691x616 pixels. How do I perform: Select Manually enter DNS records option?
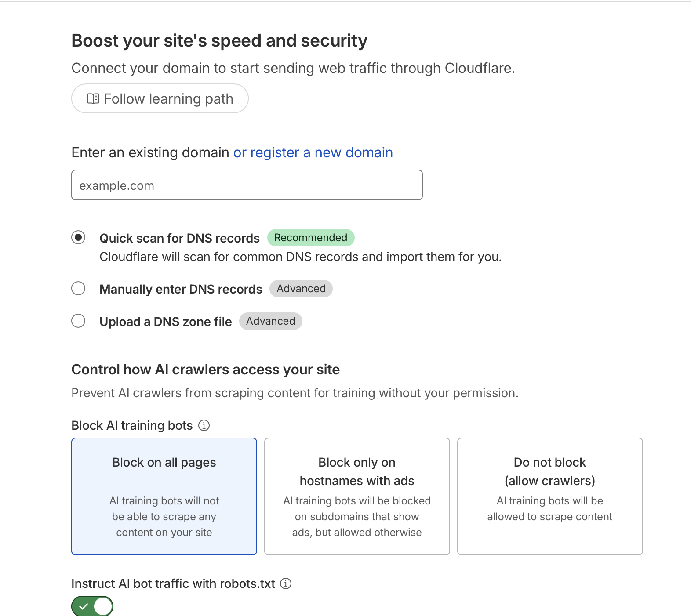[78, 289]
